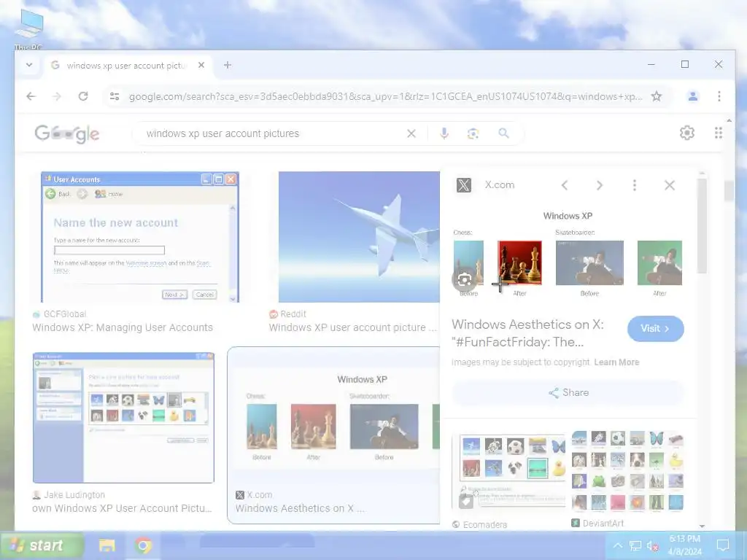Select the This PC desktop icon
This screenshot has height=560, width=747.
[28, 28]
